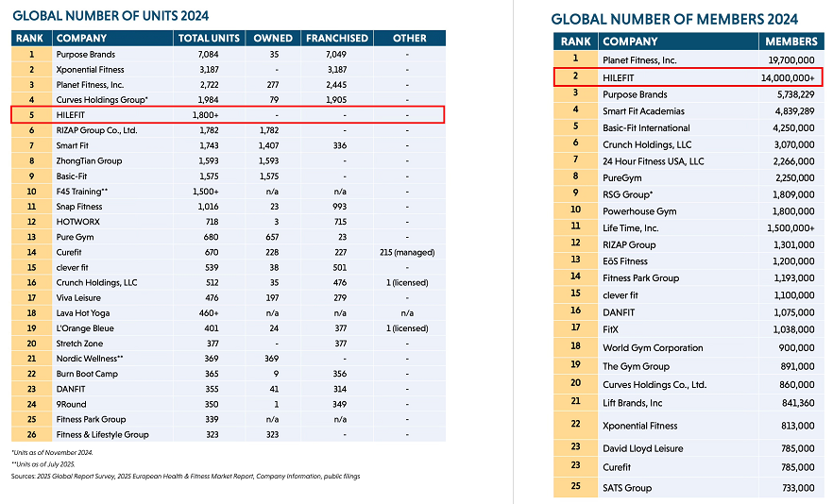Click the MEMBERS column header
Screen dimensions: 833x504
coord(791,42)
